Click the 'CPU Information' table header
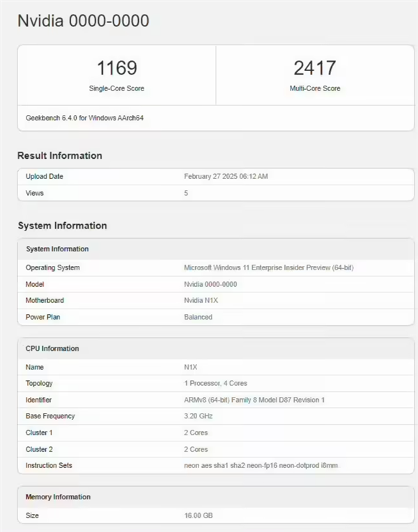Image resolution: width=418 pixels, height=532 pixels. point(216,348)
